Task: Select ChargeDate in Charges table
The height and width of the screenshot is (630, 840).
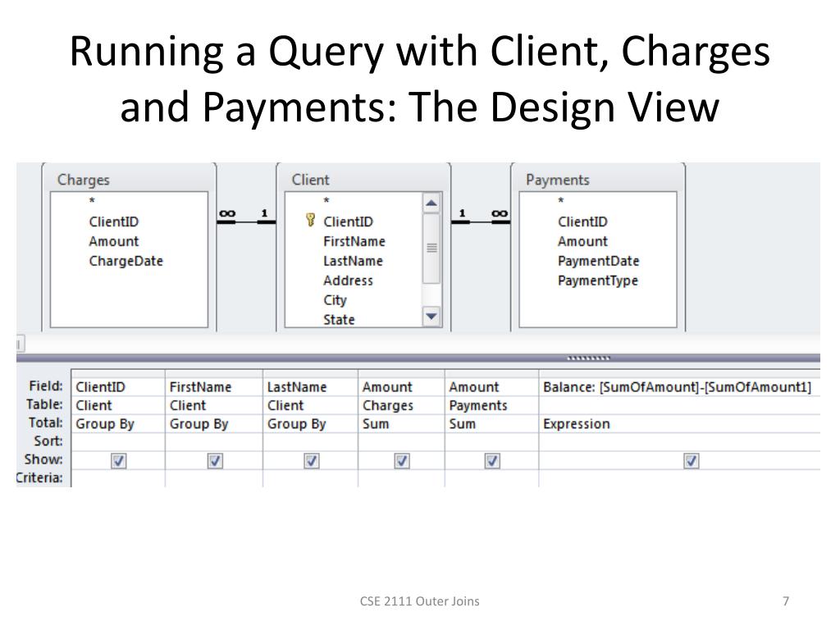Action: [126, 262]
